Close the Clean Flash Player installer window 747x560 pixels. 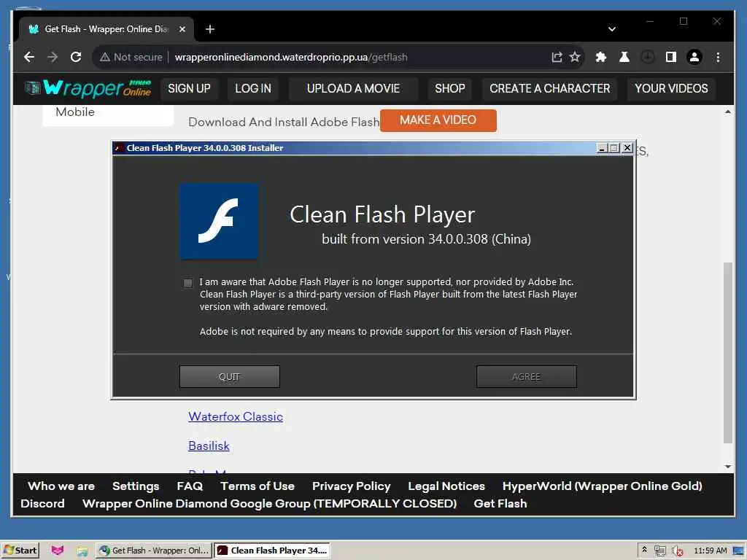point(627,148)
